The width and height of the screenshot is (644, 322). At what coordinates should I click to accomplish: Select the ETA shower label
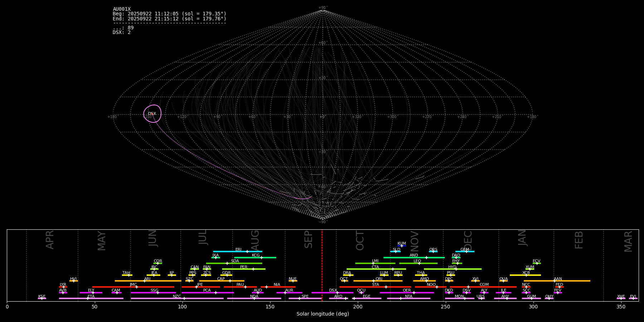91,297
